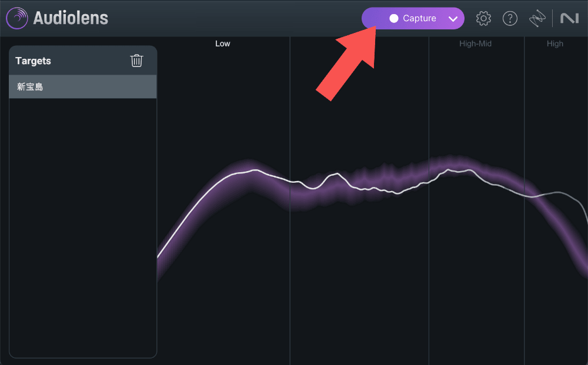This screenshot has width=588, height=365.
Task: Click the Low to Mid band divider line
Action: click(x=290, y=264)
